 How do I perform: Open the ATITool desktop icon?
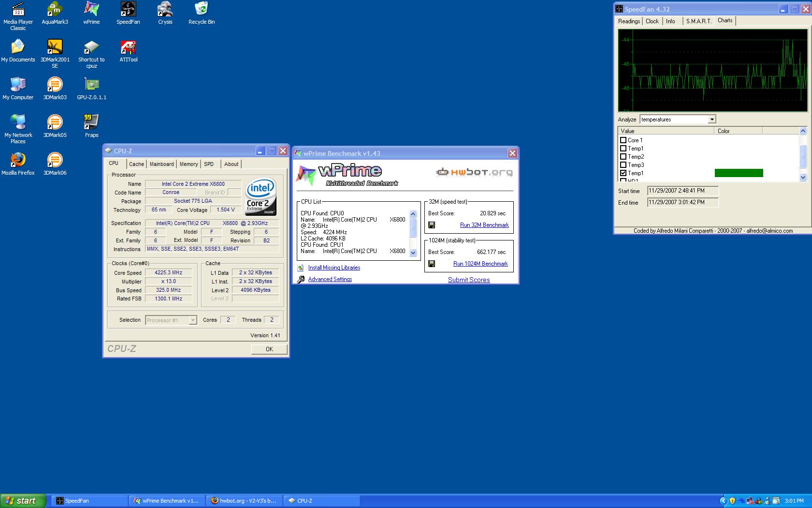click(128, 51)
